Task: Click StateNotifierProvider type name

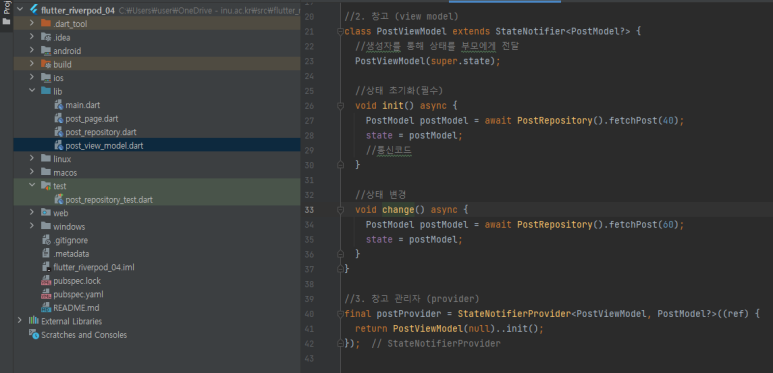Action: click(x=514, y=313)
